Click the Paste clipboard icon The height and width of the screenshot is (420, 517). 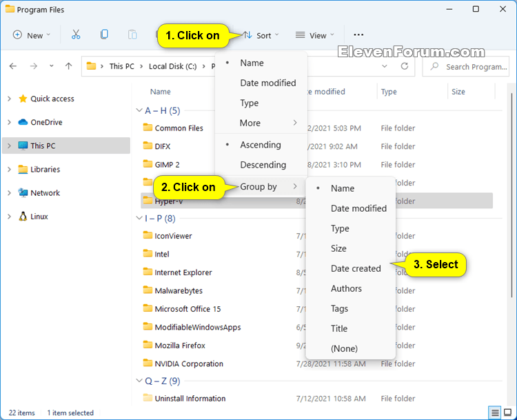132,34
